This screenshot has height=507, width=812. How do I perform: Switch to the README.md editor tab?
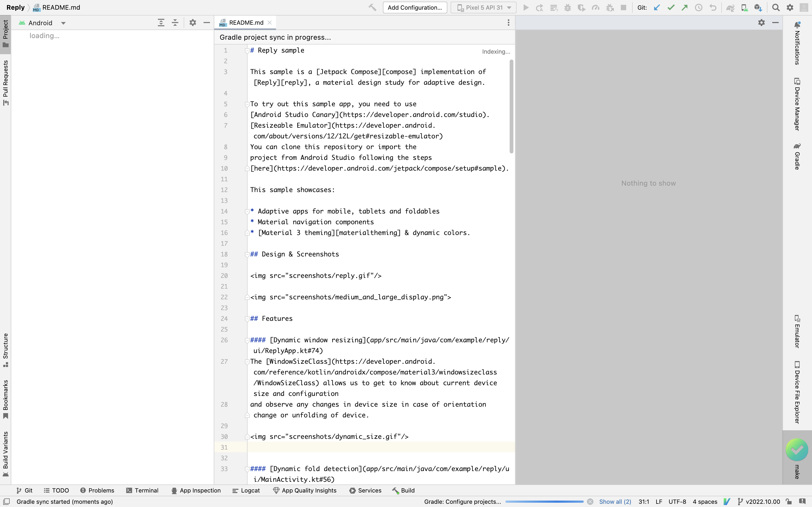(x=246, y=23)
